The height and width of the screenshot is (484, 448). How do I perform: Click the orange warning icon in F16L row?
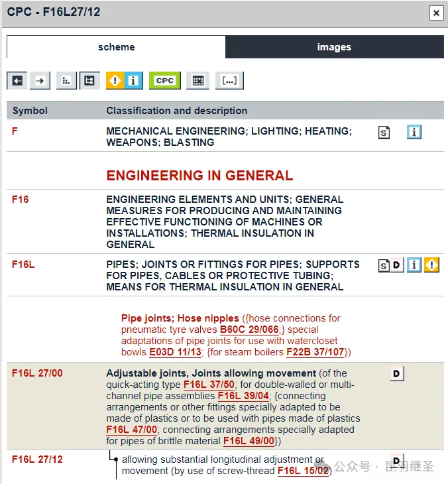[432, 266]
